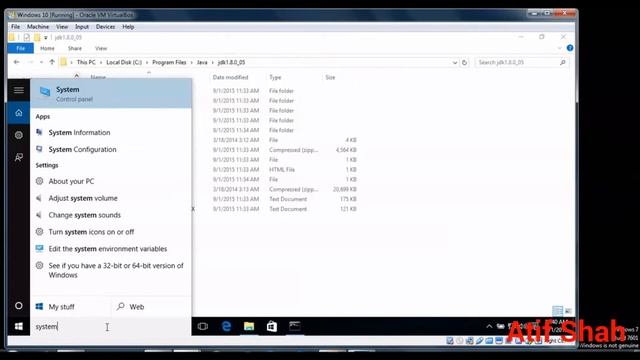Click the Cortana circle icon

[19, 305]
